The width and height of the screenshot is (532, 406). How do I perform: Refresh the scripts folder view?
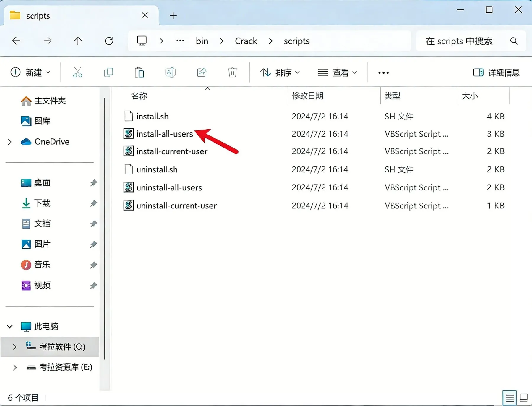point(109,41)
